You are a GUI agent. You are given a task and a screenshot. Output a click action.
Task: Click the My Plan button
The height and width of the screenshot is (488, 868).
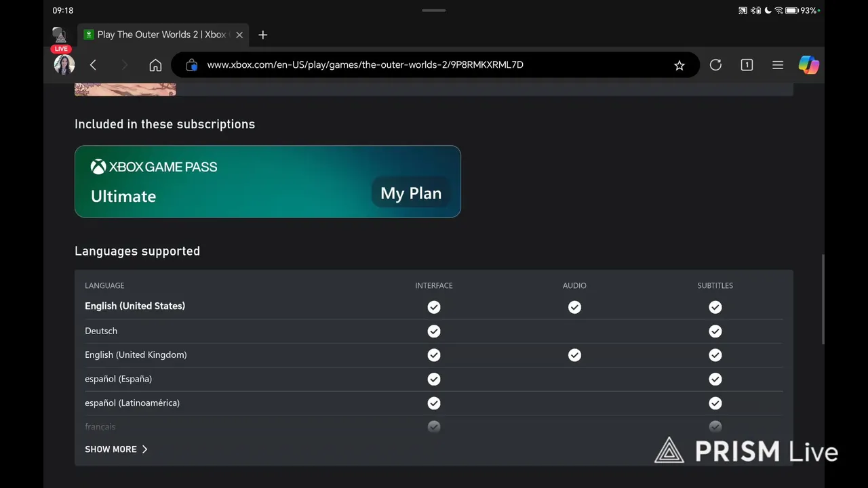[410, 193]
